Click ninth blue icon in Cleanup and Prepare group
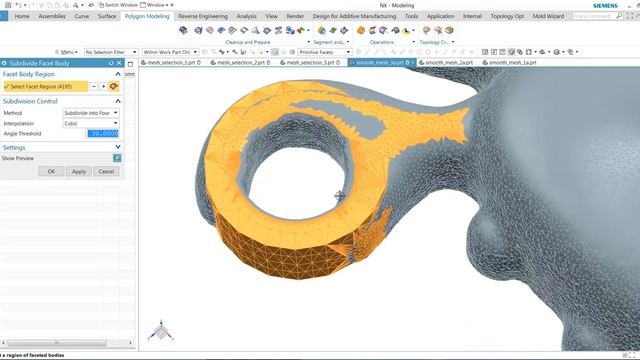This screenshot has width=640, height=360. tap(290, 30)
